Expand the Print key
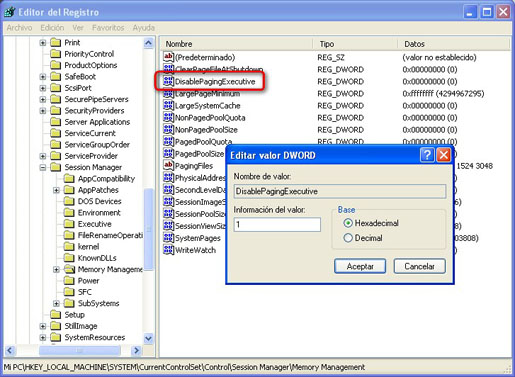The width and height of the screenshot is (515, 377). point(43,43)
